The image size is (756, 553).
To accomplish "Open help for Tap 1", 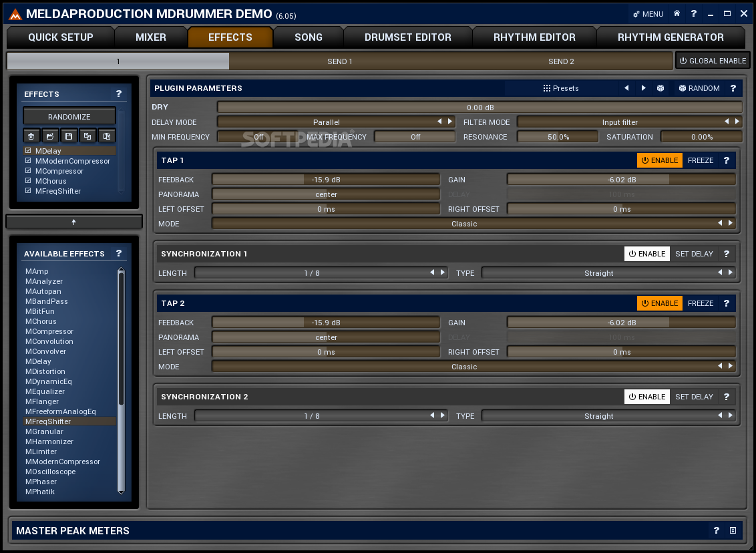I will 727,160.
